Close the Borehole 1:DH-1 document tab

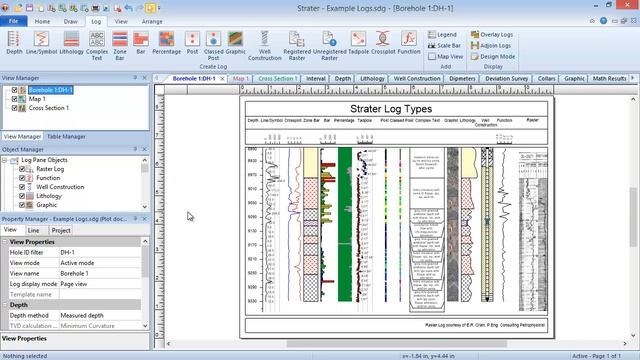(222, 78)
